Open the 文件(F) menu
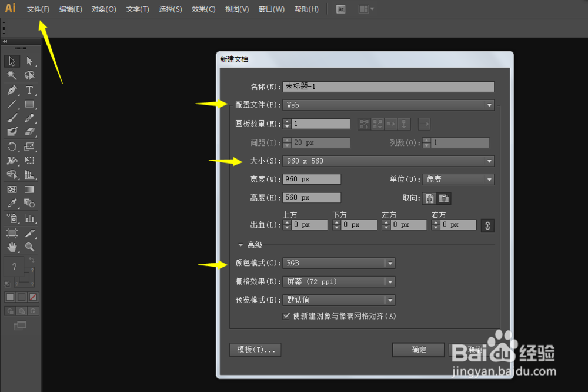The image size is (588, 392). [38, 9]
